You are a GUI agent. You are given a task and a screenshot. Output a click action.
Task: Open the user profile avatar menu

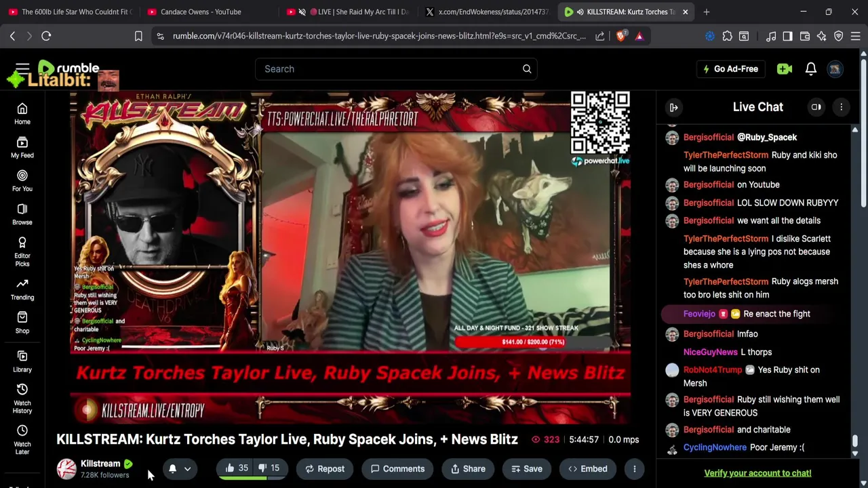835,68
